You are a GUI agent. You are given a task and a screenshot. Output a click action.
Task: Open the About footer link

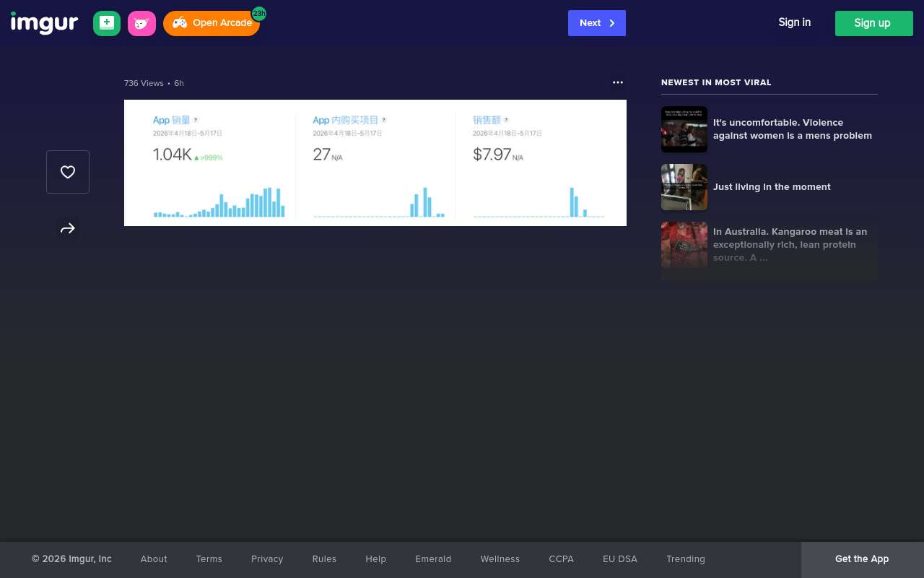coord(154,559)
